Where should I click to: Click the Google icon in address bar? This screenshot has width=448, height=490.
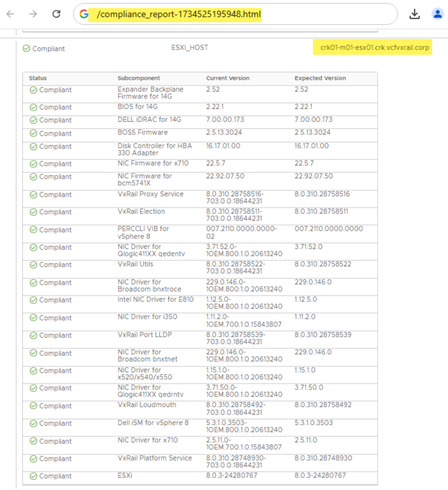(84, 15)
